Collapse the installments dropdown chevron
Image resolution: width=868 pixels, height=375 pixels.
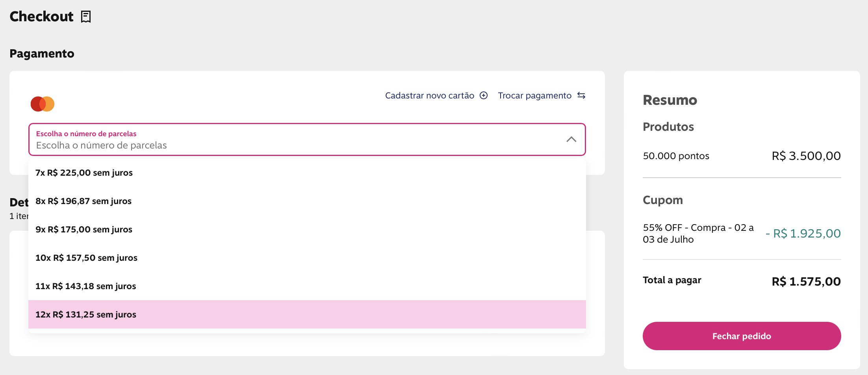point(571,139)
